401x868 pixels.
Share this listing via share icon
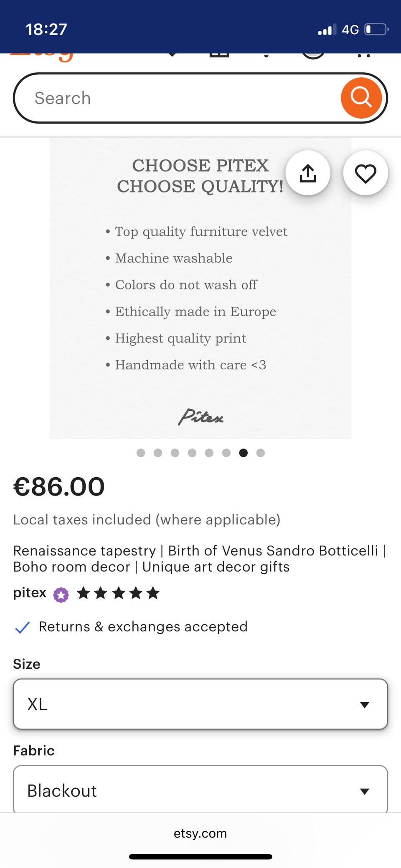pyautogui.click(x=308, y=173)
